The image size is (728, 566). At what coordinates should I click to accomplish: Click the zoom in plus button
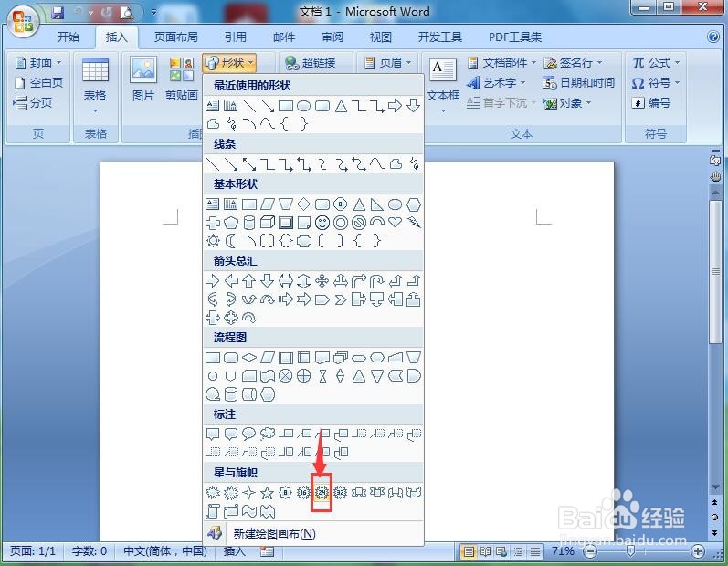[697, 551]
